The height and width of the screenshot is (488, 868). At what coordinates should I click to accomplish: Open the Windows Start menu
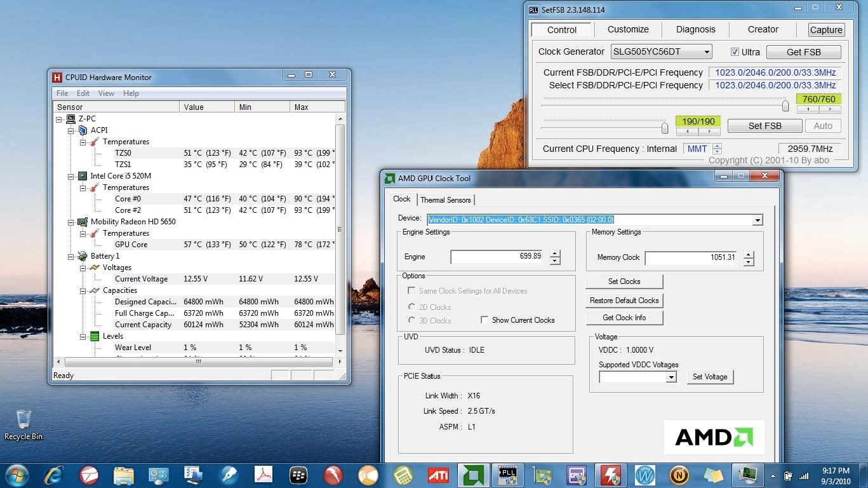click(x=17, y=475)
